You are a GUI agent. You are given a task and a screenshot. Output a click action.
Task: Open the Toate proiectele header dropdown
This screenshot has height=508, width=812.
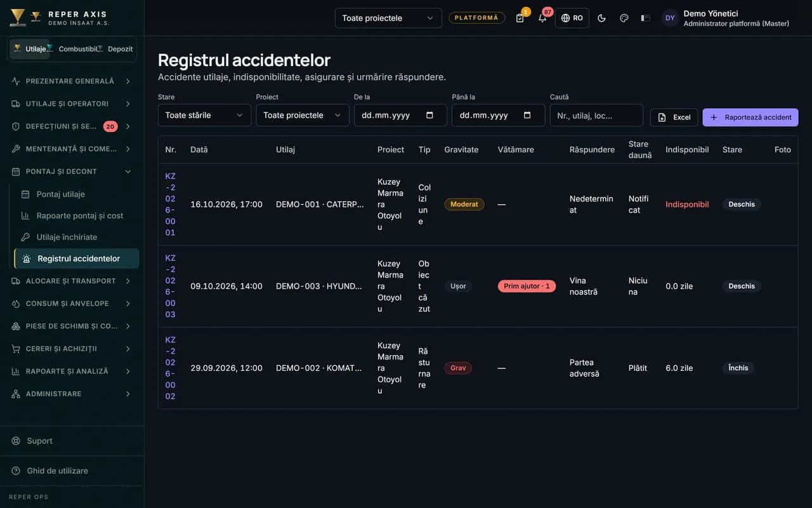[388, 18]
